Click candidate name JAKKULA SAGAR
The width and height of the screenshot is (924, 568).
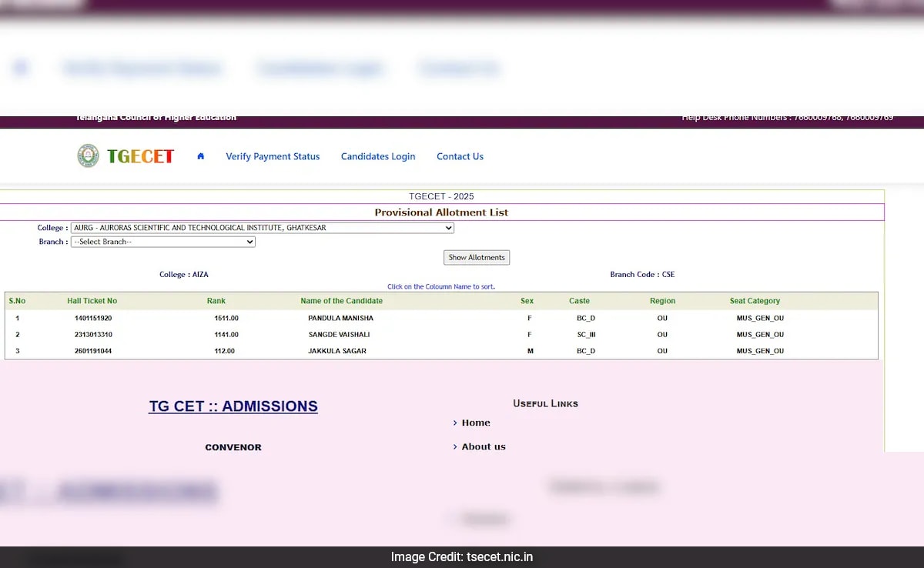point(337,351)
